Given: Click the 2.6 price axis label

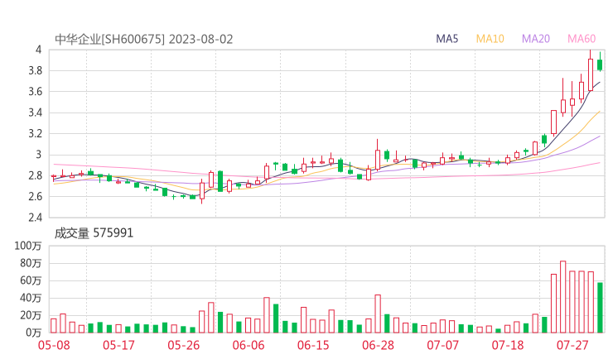Looking at the screenshot, I should 35,196.
